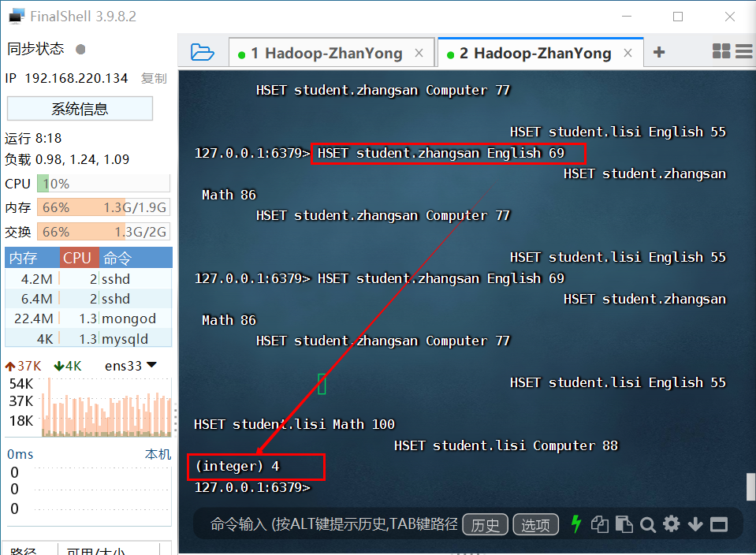
Task: Click the paste clipboard icon
Action: pos(624,524)
